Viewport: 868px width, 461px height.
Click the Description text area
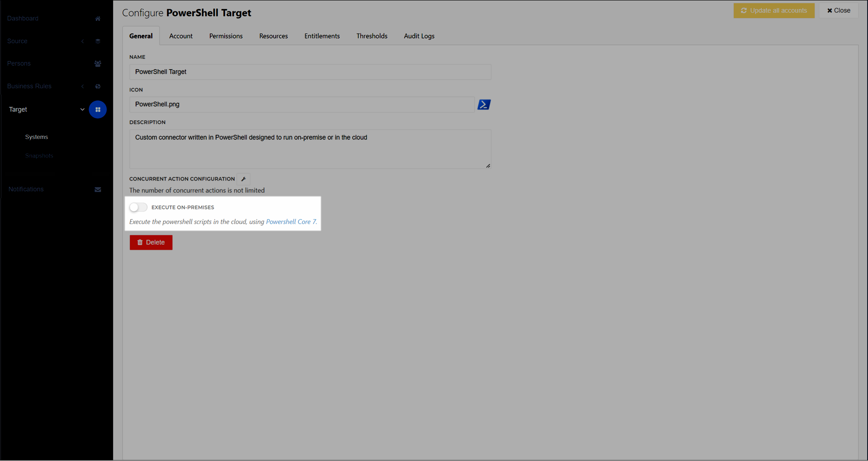click(310, 149)
